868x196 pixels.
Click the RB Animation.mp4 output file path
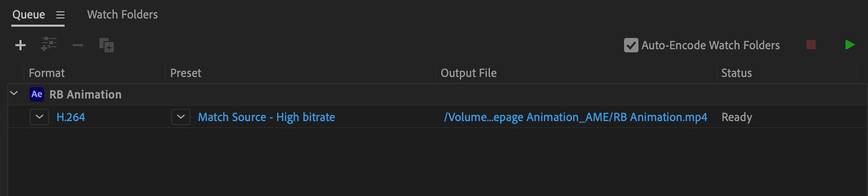pyautogui.click(x=575, y=117)
